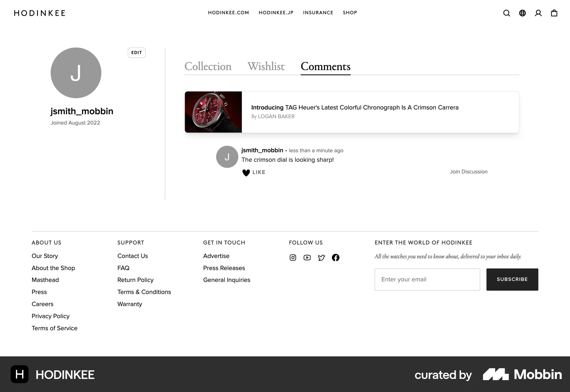Open HODINKEE's Twitter icon
Screen dimensions: 570x392
321,257
